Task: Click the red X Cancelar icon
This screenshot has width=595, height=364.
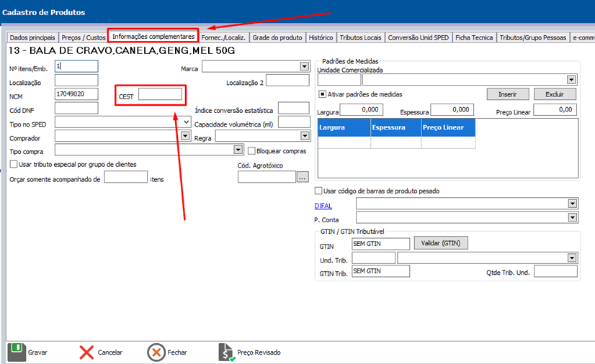Action: click(86, 352)
